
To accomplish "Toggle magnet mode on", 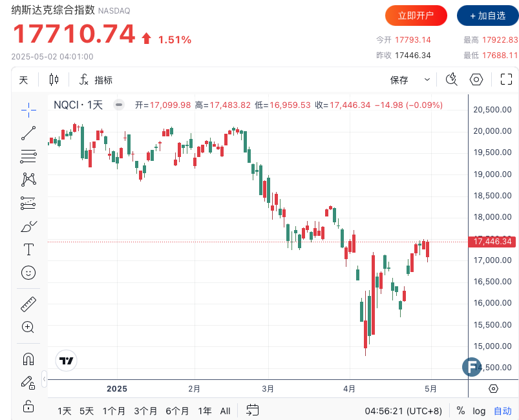I will (x=28, y=359).
